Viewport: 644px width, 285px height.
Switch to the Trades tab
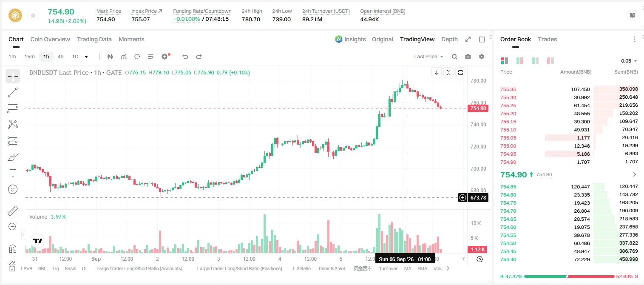(547, 39)
